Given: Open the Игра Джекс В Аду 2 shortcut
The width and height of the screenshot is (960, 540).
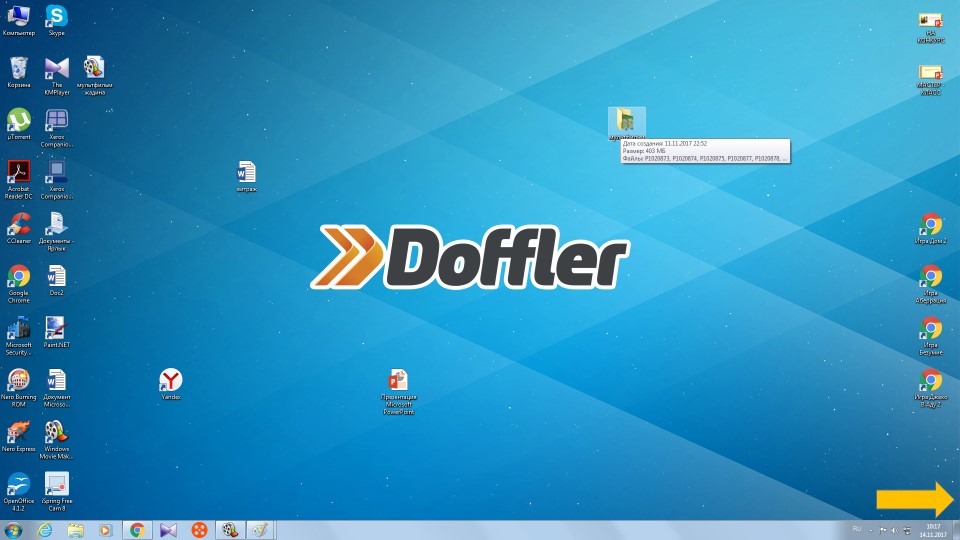Looking at the screenshot, I should coord(930,388).
